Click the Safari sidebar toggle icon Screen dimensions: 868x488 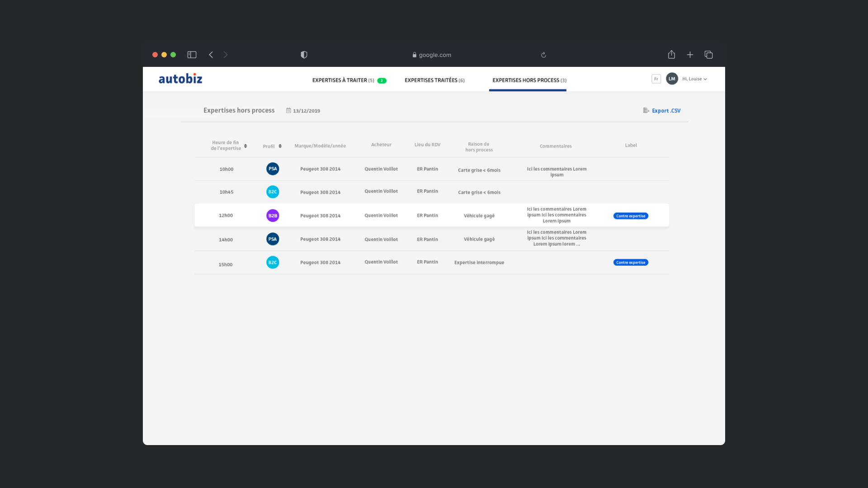[192, 55]
